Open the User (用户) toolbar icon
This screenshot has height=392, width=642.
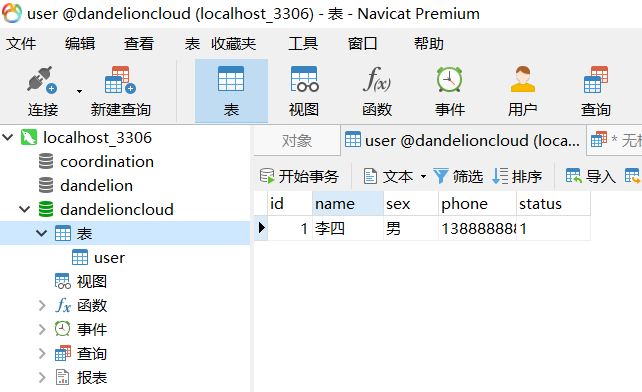(522, 79)
